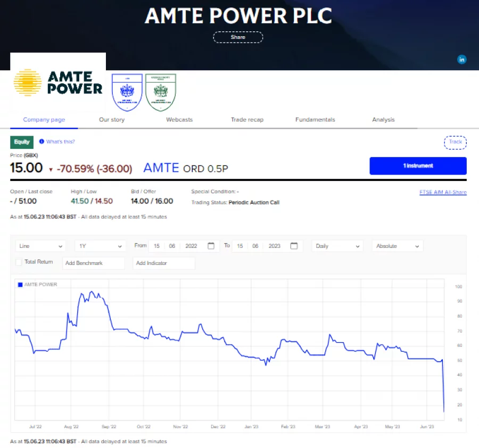Screen dimensions: 479x448
Task: Click the info icon beside What's this?
Action: click(42, 142)
